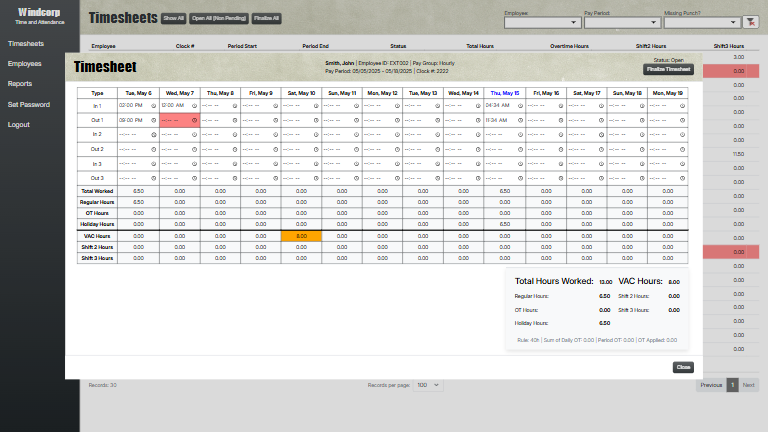Open Employees in the sidebar
This screenshot has width=768, height=432.
pos(25,63)
